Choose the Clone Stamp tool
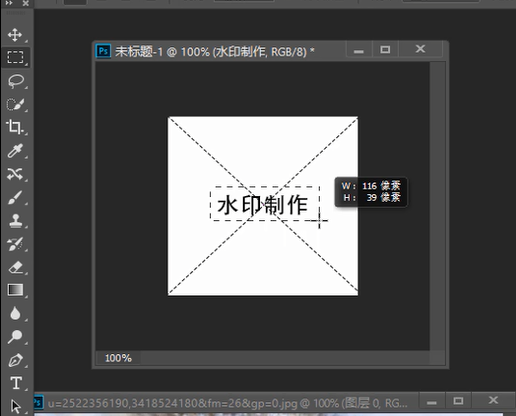This screenshot has width=516, height=416. click(x=15, y=220)
